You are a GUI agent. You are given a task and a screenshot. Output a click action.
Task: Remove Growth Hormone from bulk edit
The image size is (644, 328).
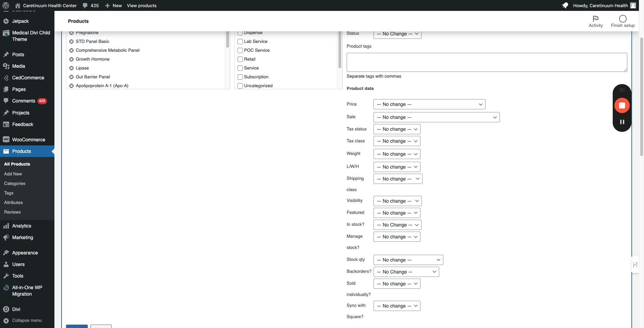pos(71,59)
